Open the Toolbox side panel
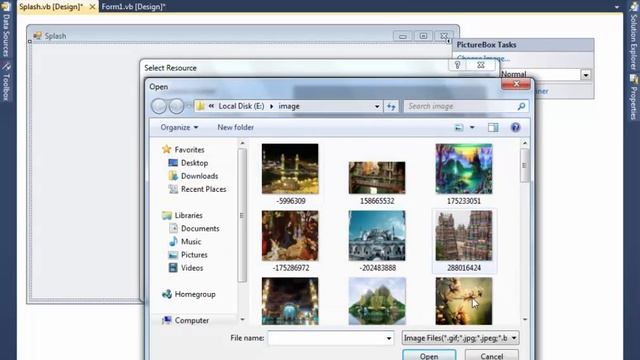The image size is (640, 360). (x=6, y=82)
